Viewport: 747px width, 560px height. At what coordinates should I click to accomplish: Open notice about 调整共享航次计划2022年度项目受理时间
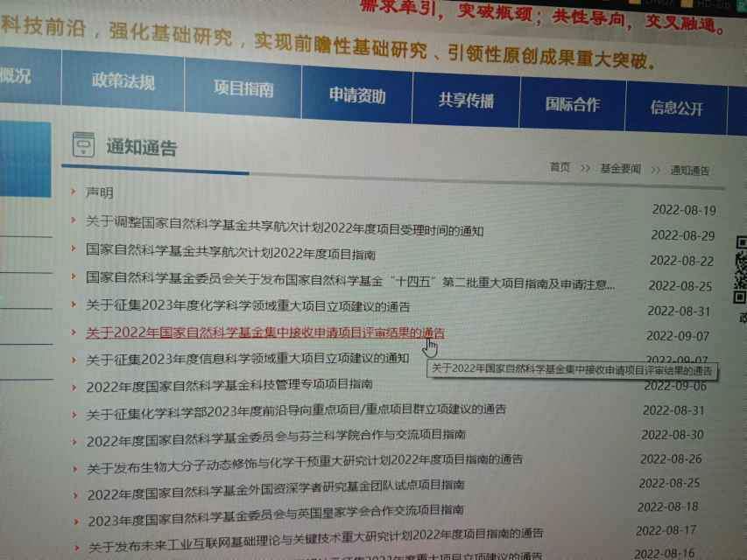pos(285,227)
